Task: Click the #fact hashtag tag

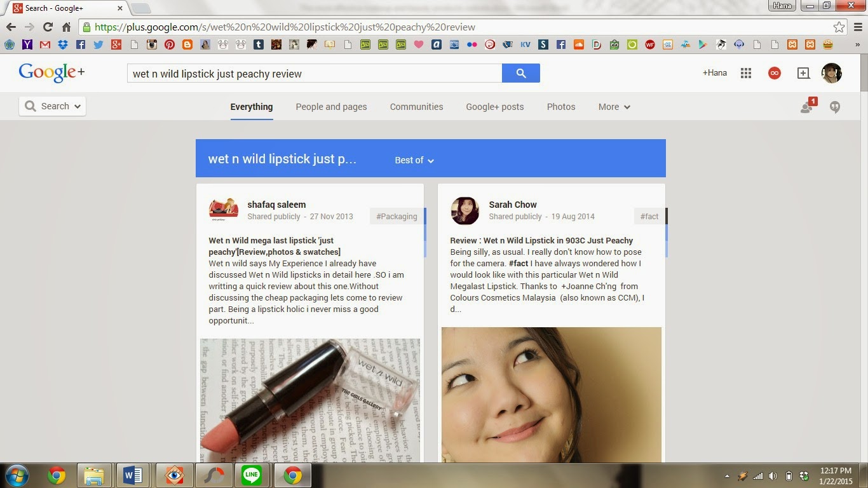Action: pos(649,217)
